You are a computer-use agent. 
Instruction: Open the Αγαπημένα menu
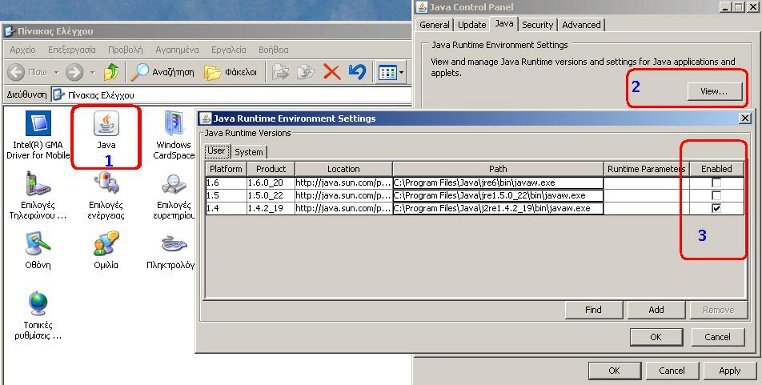[177, 50]
